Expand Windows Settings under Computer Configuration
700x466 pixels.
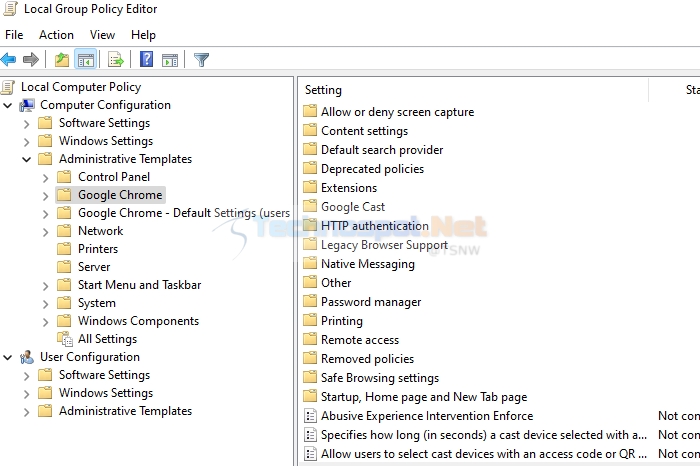[27, 141]
